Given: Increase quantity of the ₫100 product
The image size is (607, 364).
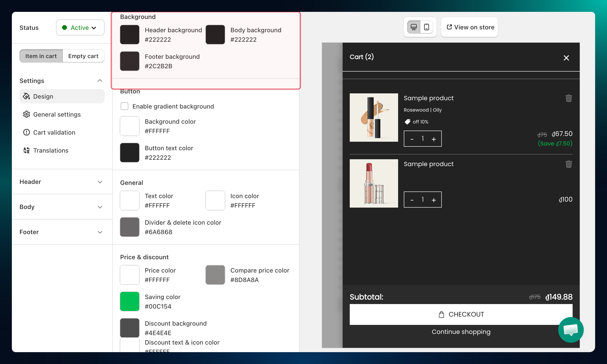Looking at the screenshot, I should click(433, 200).
